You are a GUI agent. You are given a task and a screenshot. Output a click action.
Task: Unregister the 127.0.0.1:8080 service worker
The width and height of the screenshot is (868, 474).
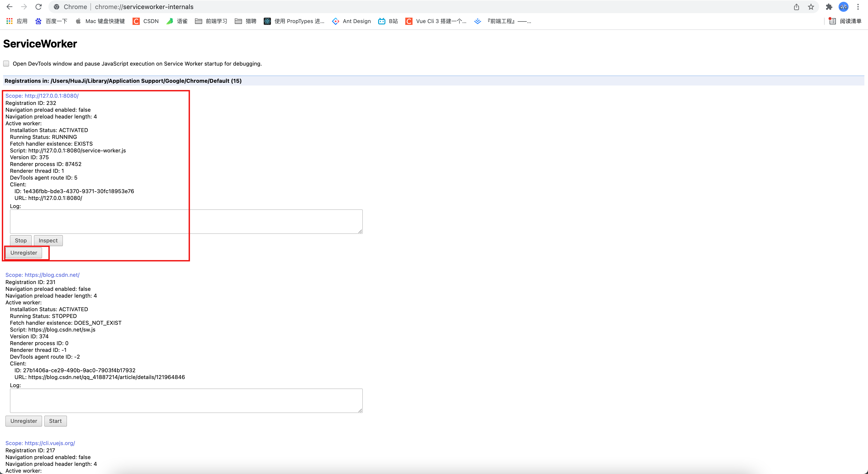[24, 253]
